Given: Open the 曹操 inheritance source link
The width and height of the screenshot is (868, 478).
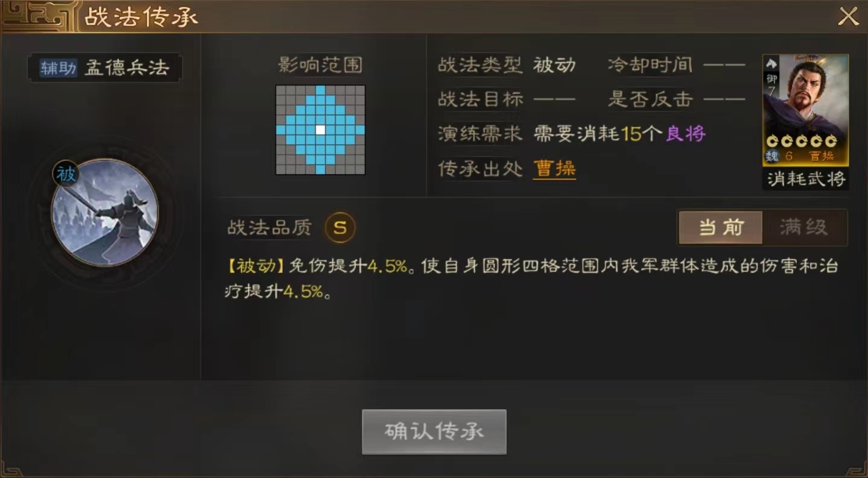Looking at the screenshot, I should [554, 169].
